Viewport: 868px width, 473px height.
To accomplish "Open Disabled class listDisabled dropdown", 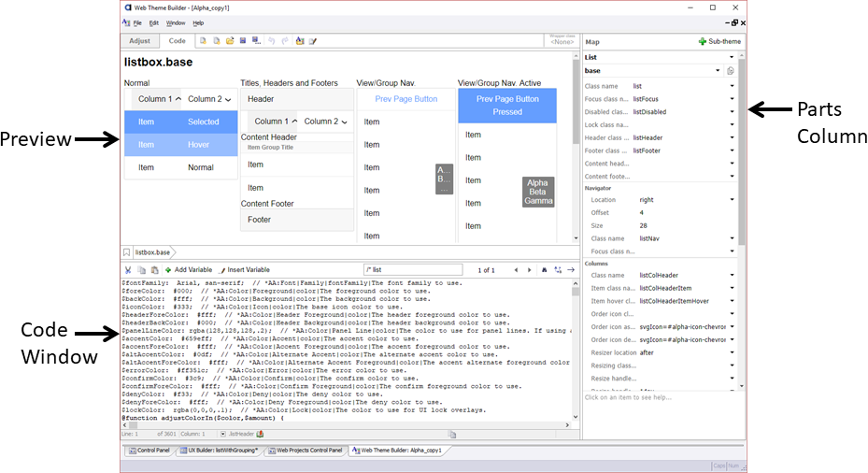I will [732, 112].
